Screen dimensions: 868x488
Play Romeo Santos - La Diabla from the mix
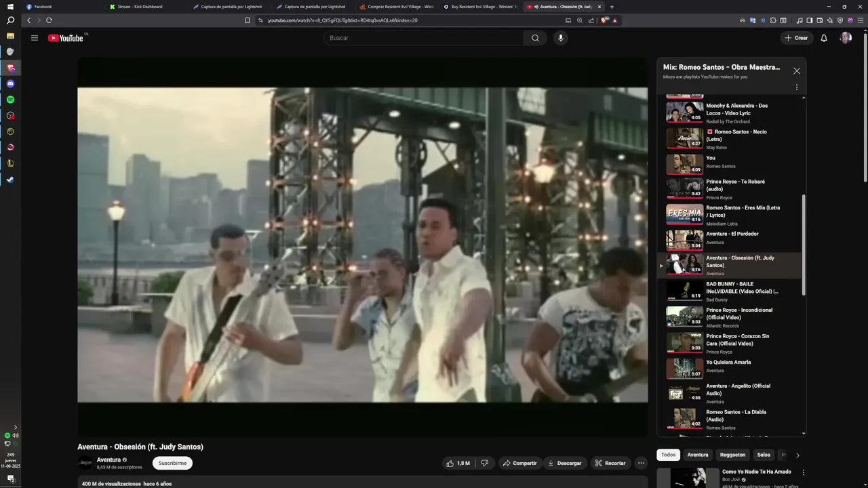[729, 420]
